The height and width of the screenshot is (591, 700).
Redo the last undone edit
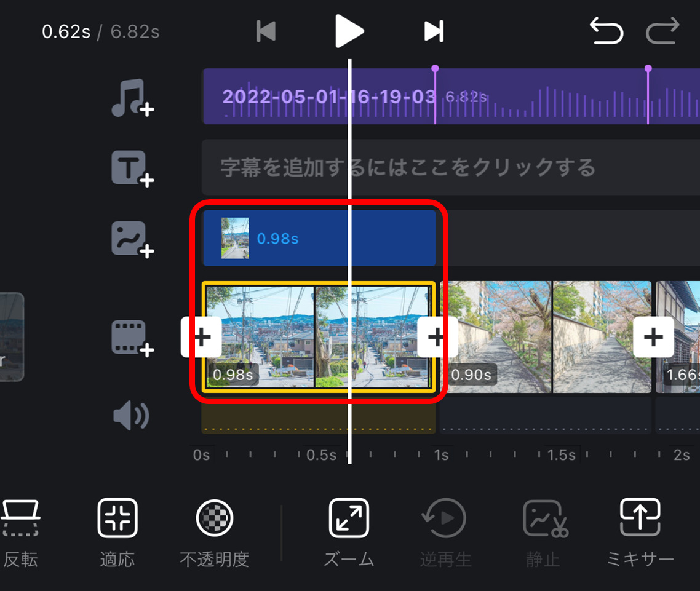[x=662, y=31]
